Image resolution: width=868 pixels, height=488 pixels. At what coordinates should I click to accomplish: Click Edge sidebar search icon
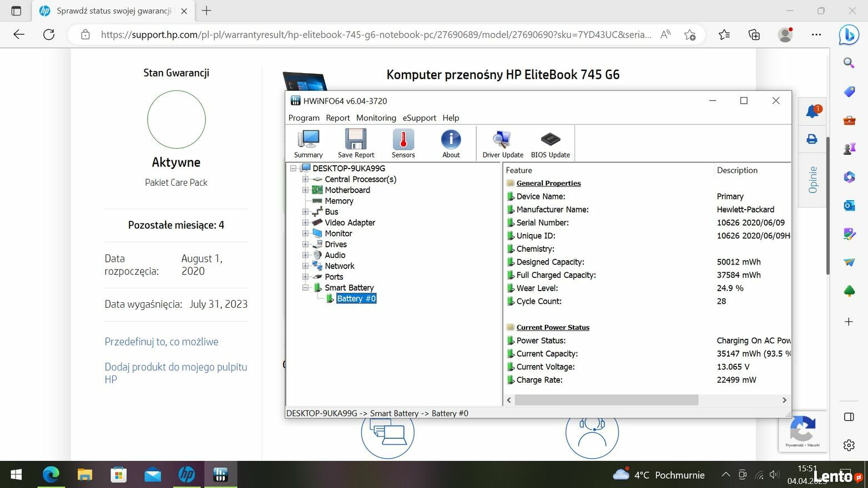pyautogui.click(x=849, y=63)
